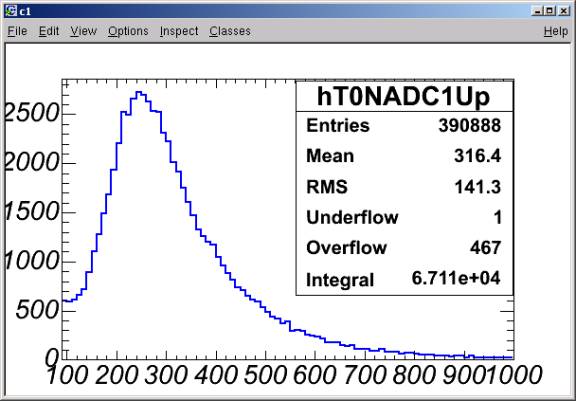Open the Classes menu
576x401 pixels.
coord(230,31)
